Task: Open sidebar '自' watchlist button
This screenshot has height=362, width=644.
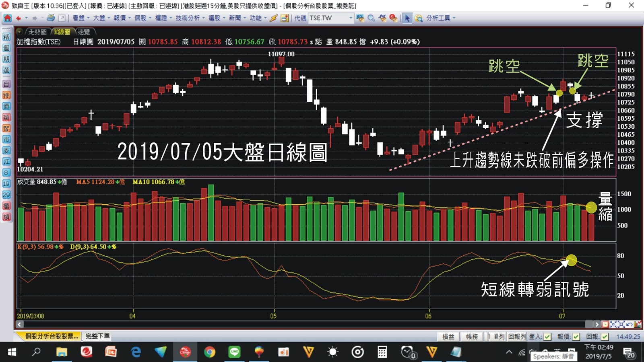Action: click(6, 84)
